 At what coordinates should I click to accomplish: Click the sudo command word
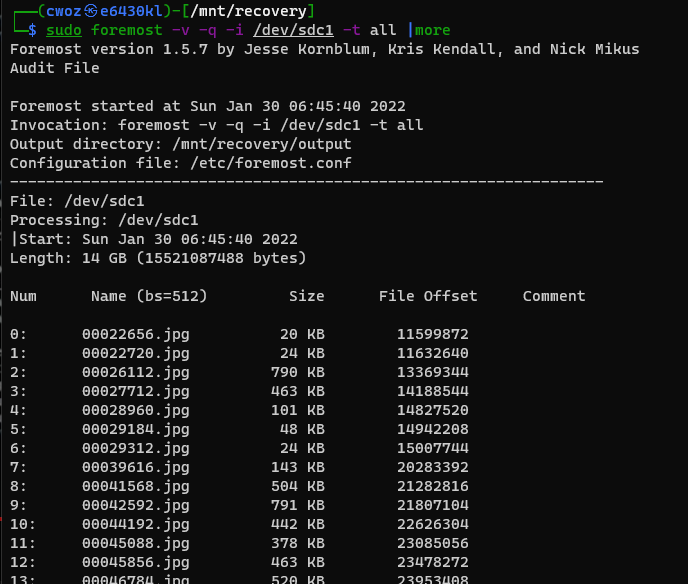64,30
